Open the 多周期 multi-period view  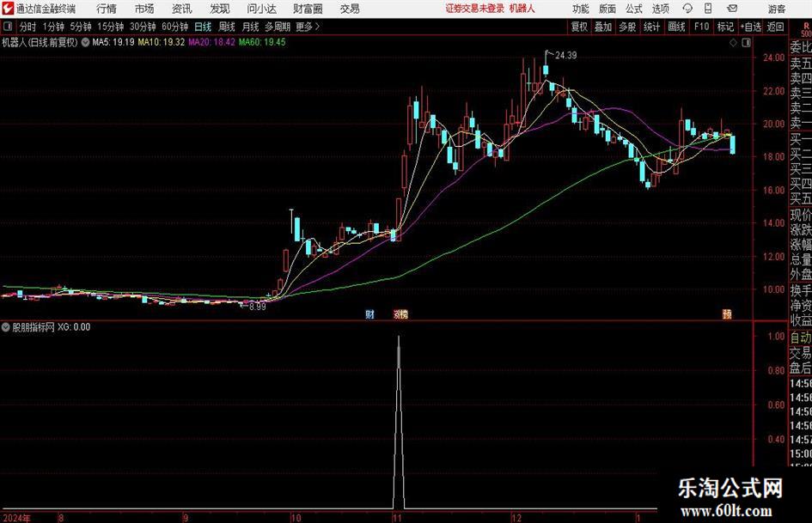point(278,27)
